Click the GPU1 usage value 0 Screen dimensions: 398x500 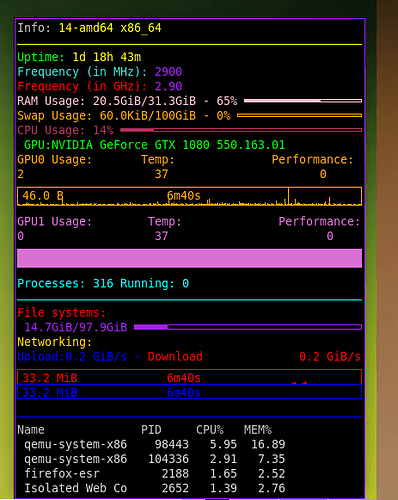coord(21,236)
